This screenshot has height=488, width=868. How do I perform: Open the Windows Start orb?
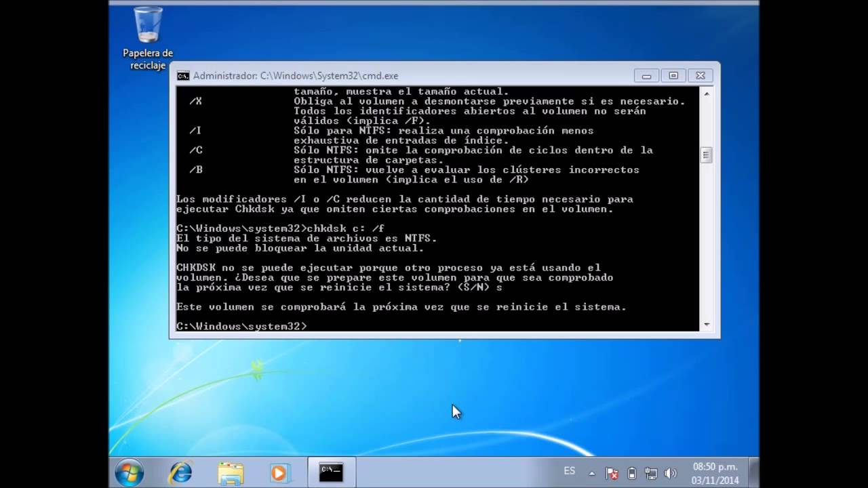[x=129, y=472]
